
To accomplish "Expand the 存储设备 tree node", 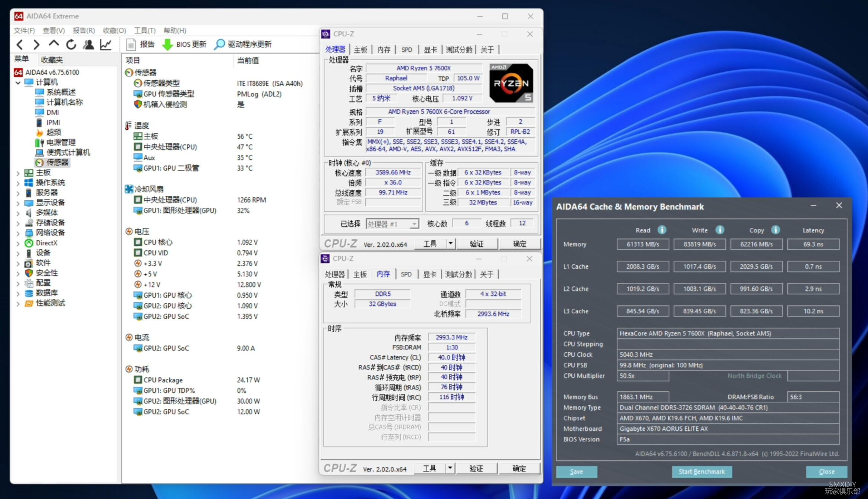I will click(18, 223).
